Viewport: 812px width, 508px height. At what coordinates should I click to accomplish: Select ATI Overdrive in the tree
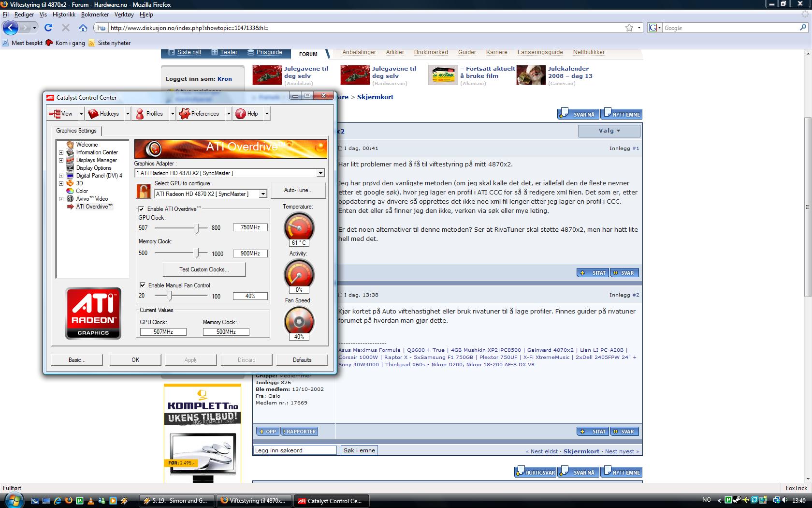(x=94, y=207)
